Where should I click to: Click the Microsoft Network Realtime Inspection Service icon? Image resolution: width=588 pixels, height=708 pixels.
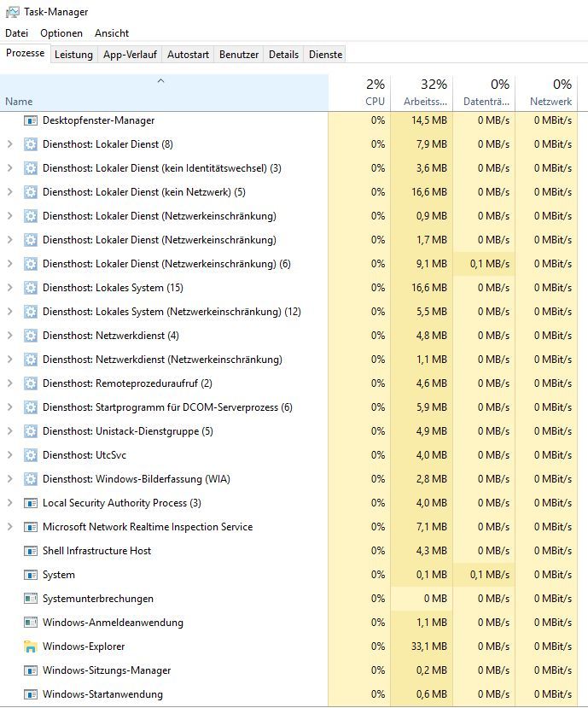(30, 528)
